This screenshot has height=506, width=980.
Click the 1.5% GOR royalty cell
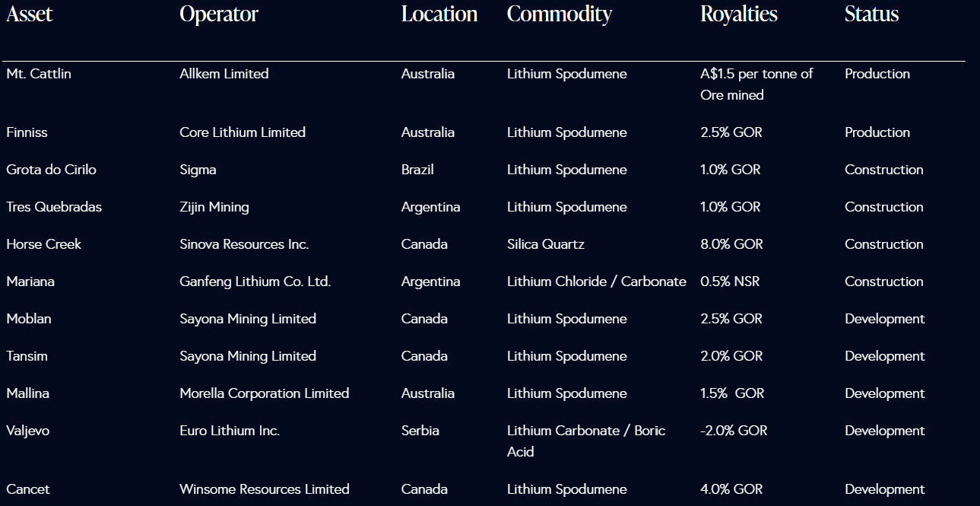(732, 393)
